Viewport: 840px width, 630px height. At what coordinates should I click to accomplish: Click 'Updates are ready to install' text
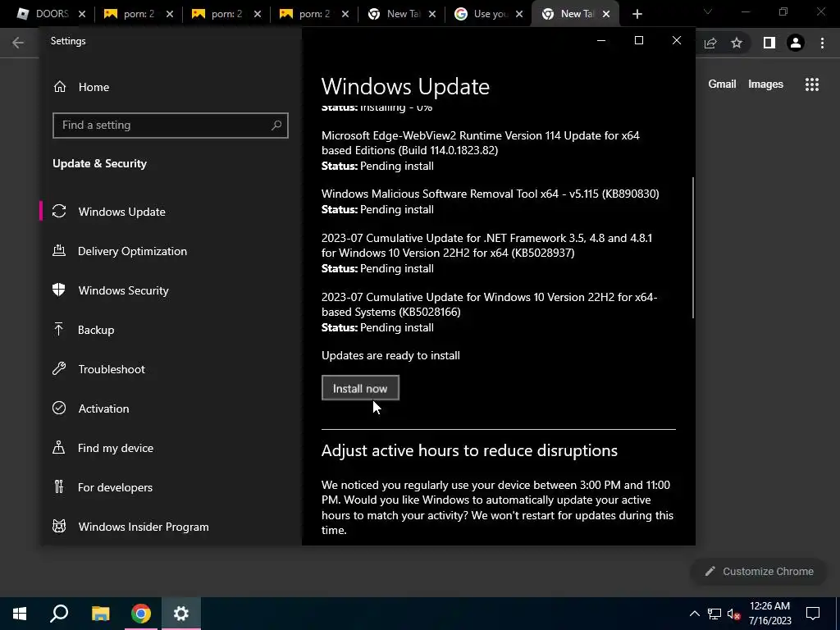390,355
